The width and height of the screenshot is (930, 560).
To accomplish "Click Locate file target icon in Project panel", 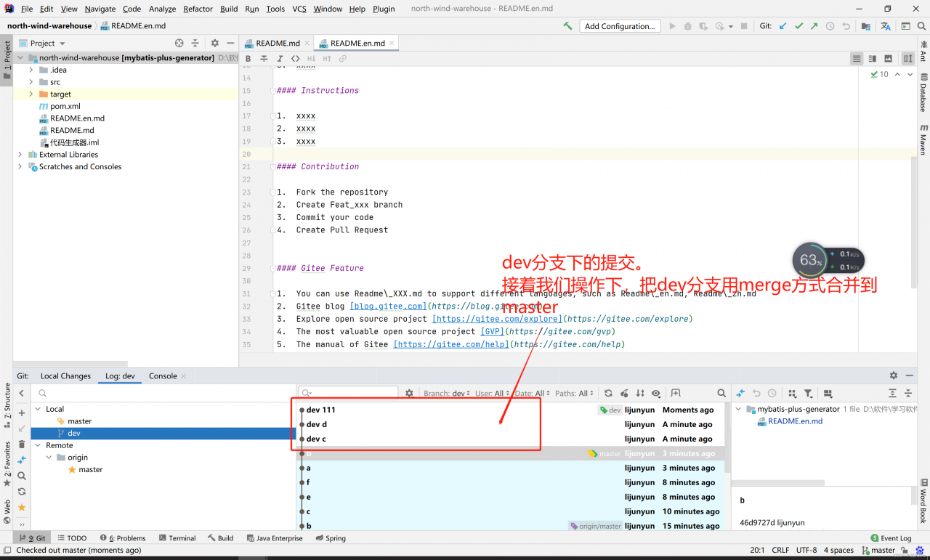I will [x=179, y=44].
